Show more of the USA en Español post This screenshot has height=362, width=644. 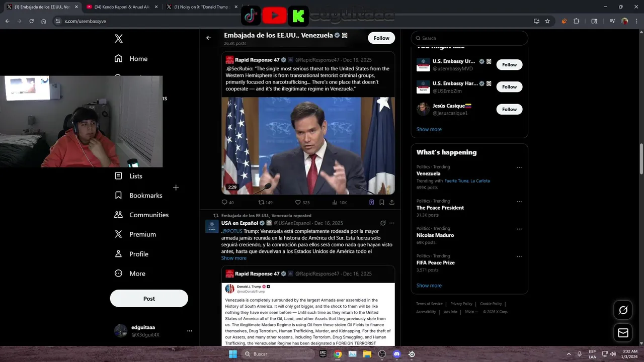click(x=233, y=258)
